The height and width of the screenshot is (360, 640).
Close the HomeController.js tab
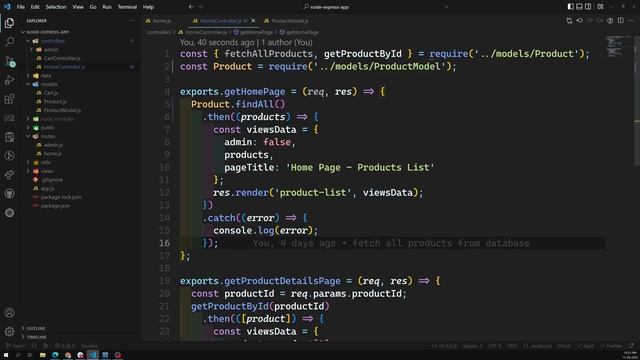coord(253,21)
